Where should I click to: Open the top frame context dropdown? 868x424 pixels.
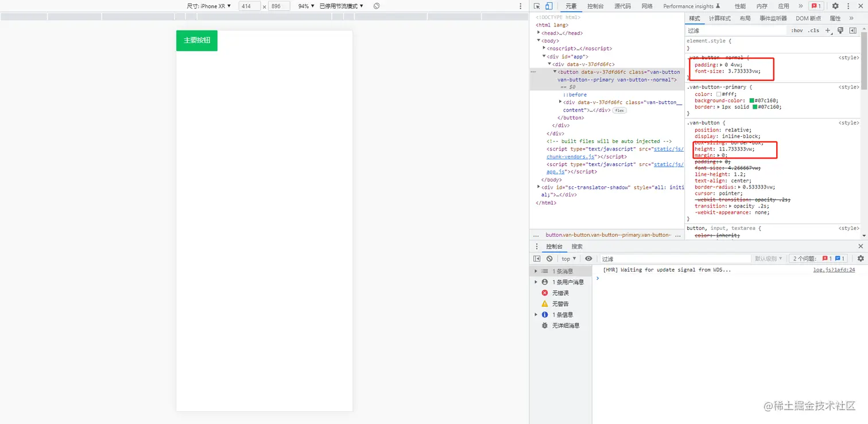[x=568, y=259]
